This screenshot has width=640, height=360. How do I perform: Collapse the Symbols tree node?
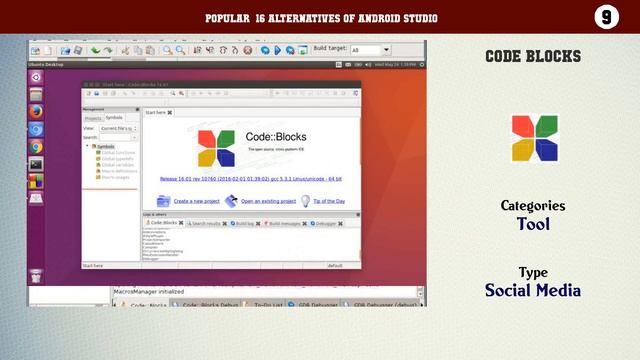click(x=87, y=146)
